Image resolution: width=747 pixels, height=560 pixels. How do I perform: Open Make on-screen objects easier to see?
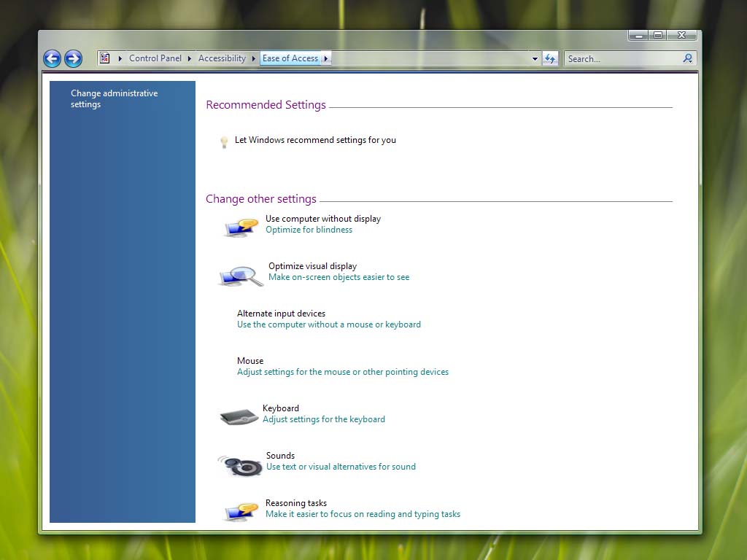click(x=338, y=277)
